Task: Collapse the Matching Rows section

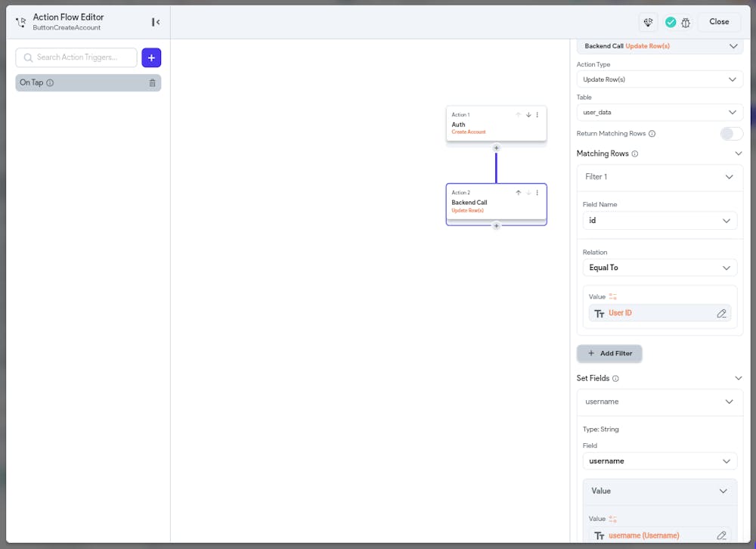Action: coord(738,154)
